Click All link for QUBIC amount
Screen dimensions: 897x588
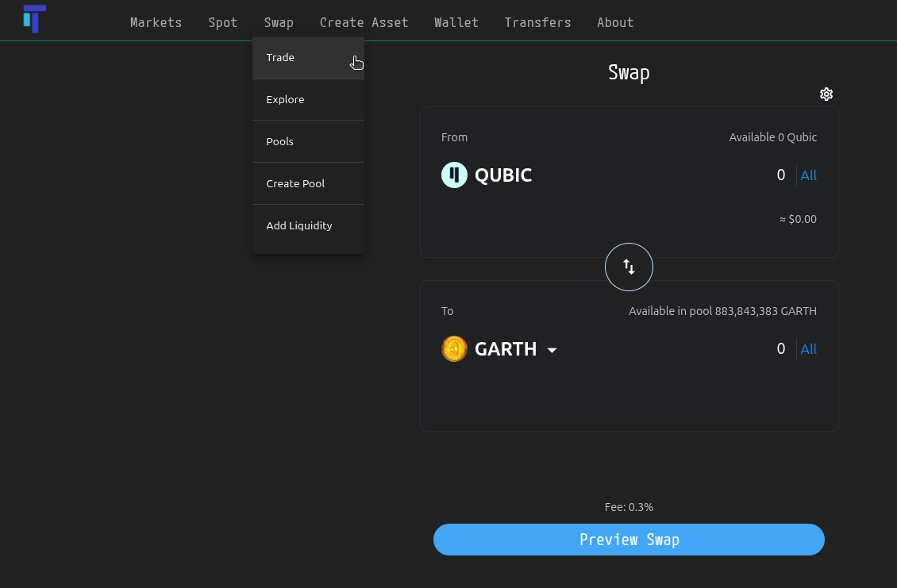(x=809, y=175)
